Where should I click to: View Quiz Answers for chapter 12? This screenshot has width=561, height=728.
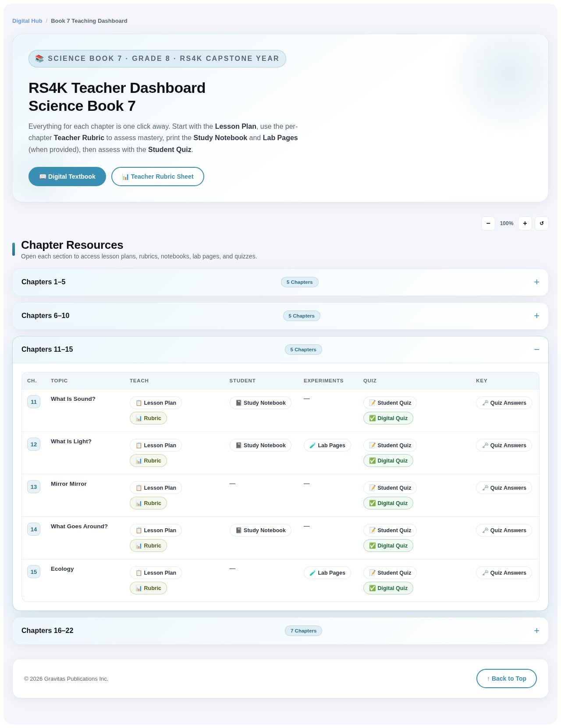(x=504, y=445)
